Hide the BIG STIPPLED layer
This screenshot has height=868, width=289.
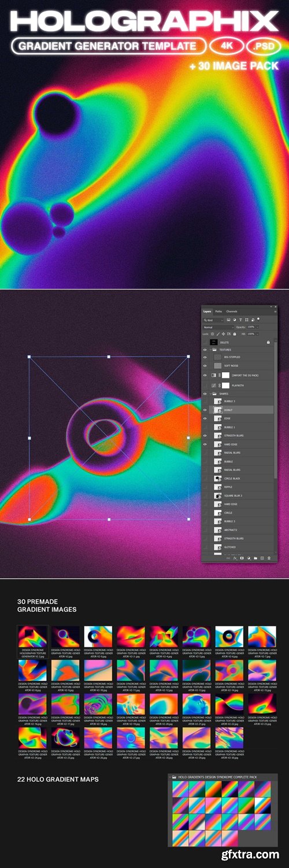[x=205, y=357]
